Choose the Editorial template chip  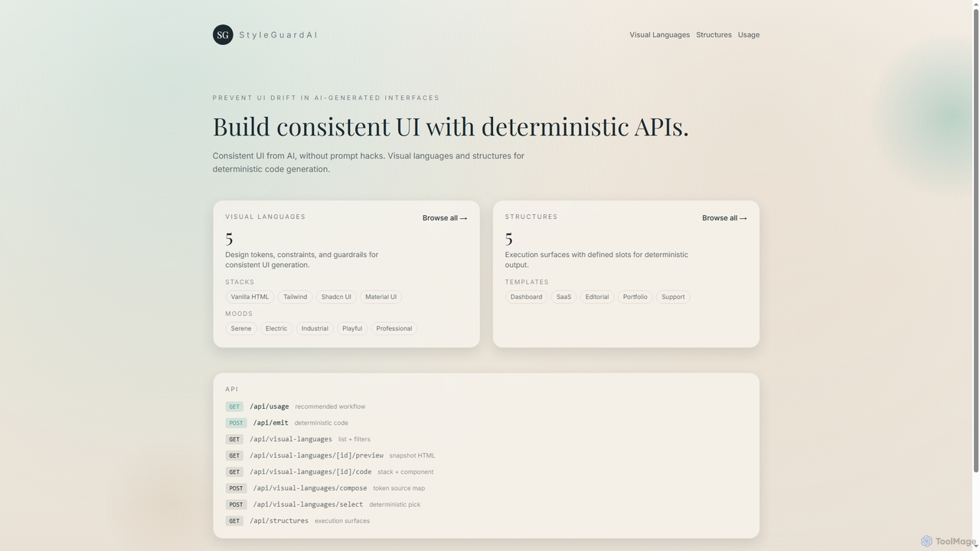point(597,297)
